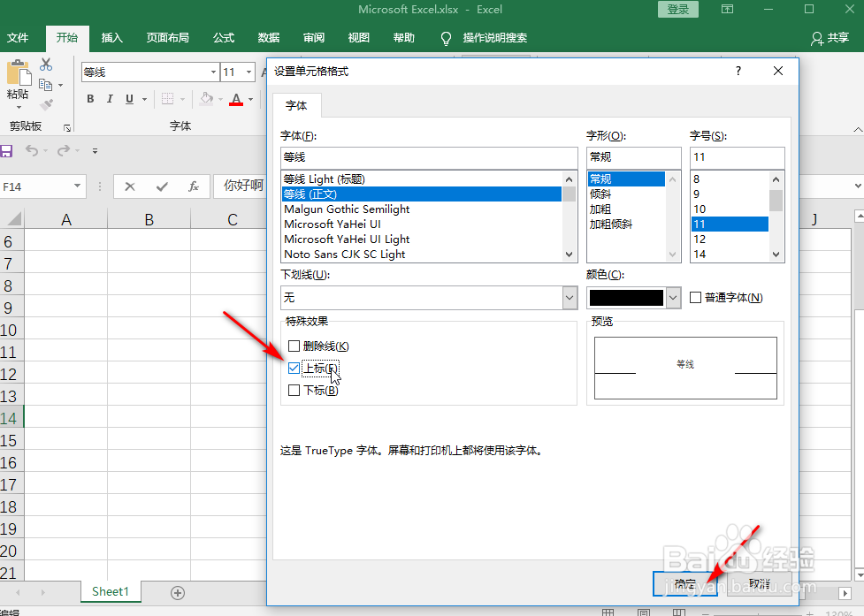Image resolution: width=864 pixels, height=616 pixels.
Task: Click Select All corner triangle
Action: pos(14,219)
